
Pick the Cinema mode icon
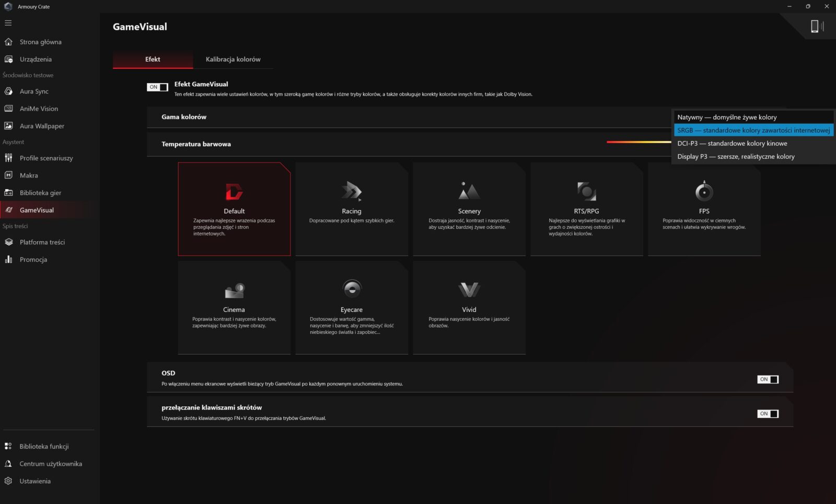(x=234, y=290)
